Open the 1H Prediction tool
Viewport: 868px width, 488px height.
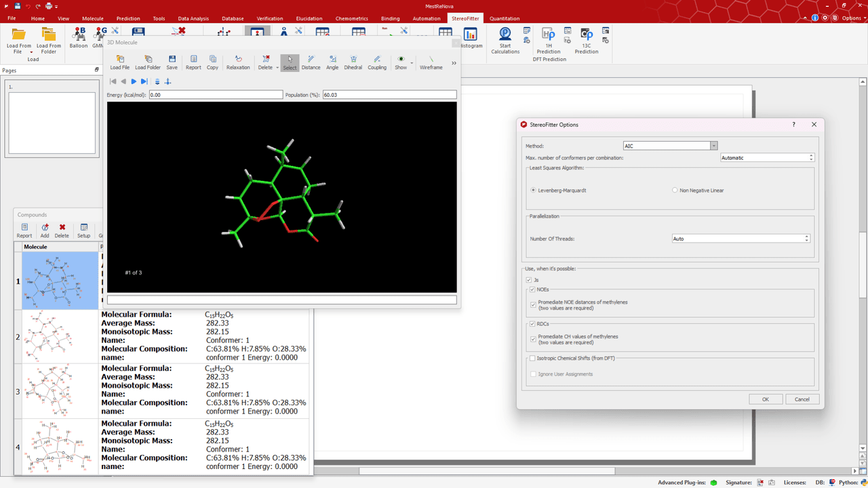[549, 41]
